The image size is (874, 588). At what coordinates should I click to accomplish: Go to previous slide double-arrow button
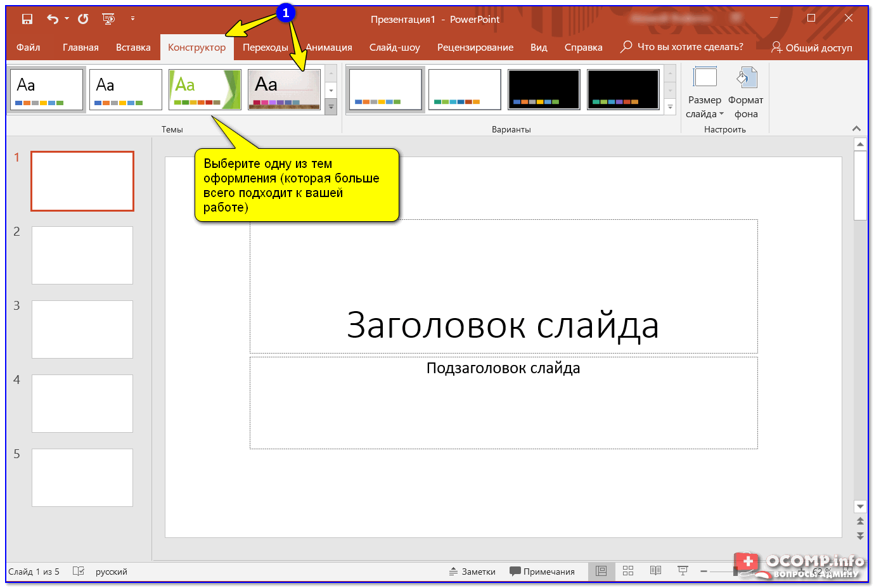click(860, 521)
